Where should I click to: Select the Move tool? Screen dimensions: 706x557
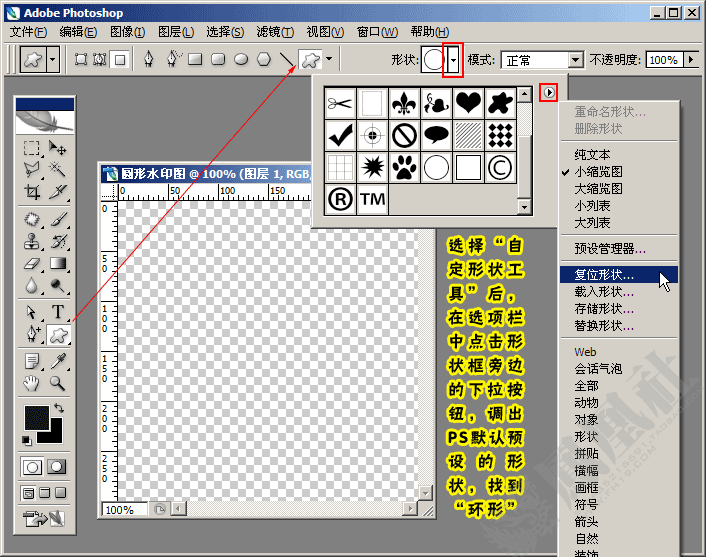tap(58, 148)
